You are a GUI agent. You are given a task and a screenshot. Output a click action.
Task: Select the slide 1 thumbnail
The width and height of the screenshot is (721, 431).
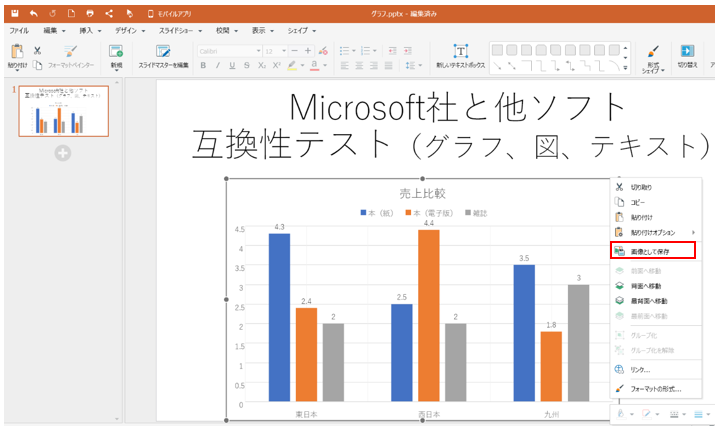coord(64,111)
